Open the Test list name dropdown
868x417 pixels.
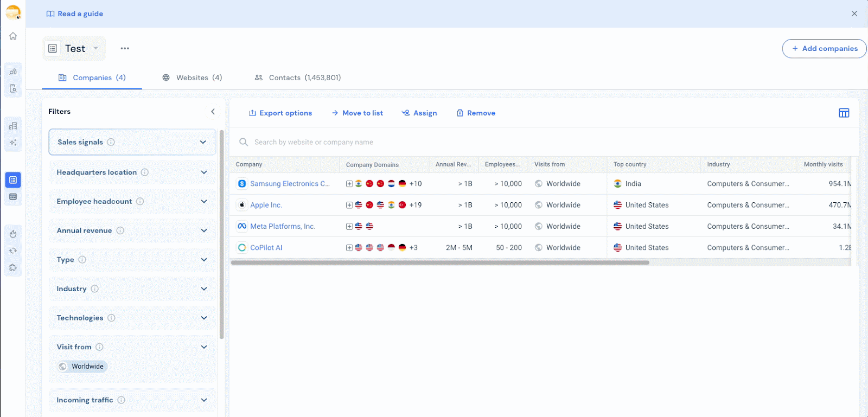click(74, 48)
